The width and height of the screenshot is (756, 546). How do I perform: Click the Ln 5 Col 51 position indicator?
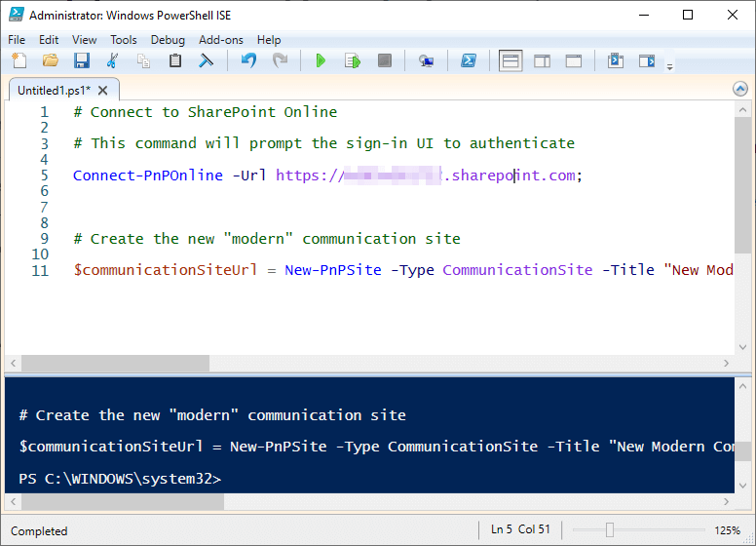pos(520,529)
